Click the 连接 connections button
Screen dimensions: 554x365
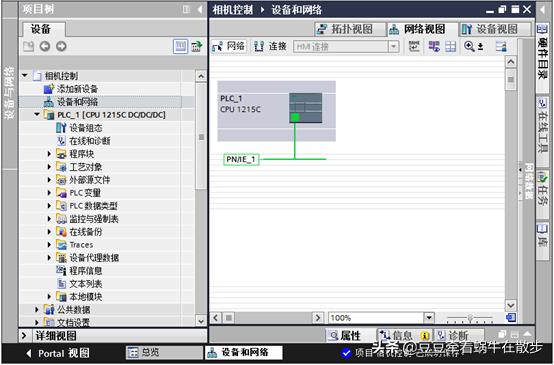pyautogui.click(x=270, y=46)
